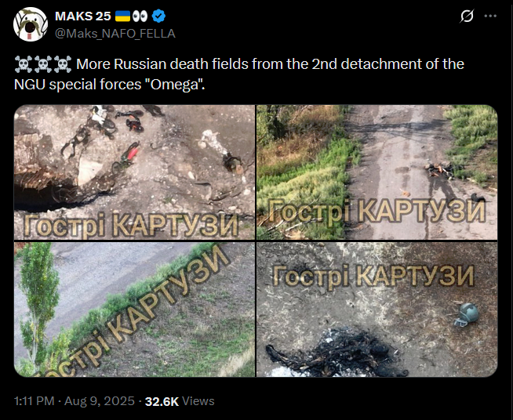513x420 pixels.
Task: Click the blue verified checkmark badge
Action: pyautogui.click(x=158, y=16)
